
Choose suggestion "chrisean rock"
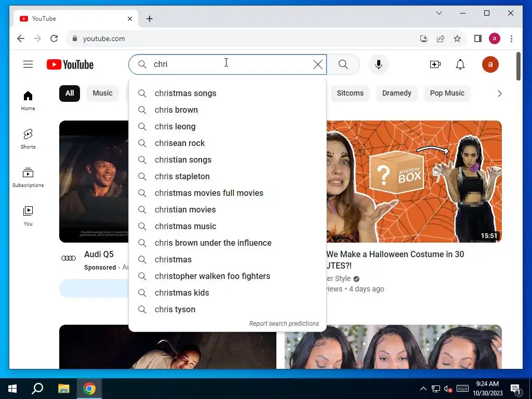pos(228,143)
